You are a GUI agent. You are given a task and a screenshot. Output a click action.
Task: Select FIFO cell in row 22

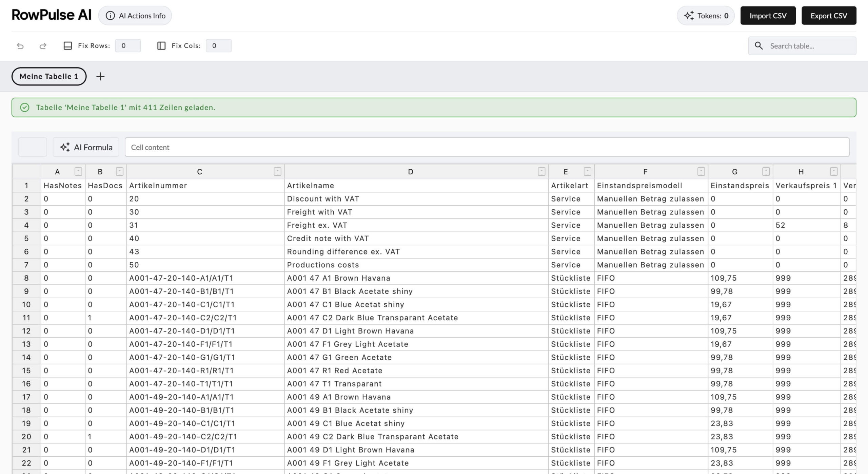(651, 463)
